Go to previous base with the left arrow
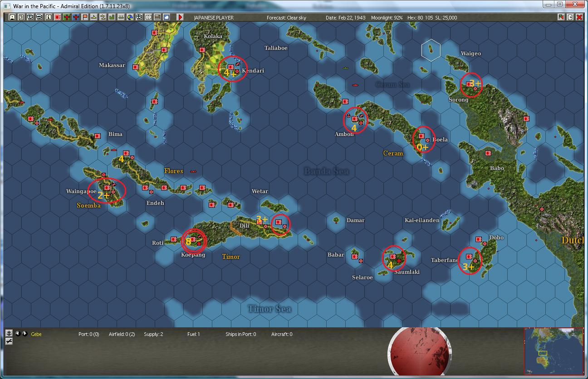Image resolution: width=588 pixels, height=379 pixels. [18, 334]
